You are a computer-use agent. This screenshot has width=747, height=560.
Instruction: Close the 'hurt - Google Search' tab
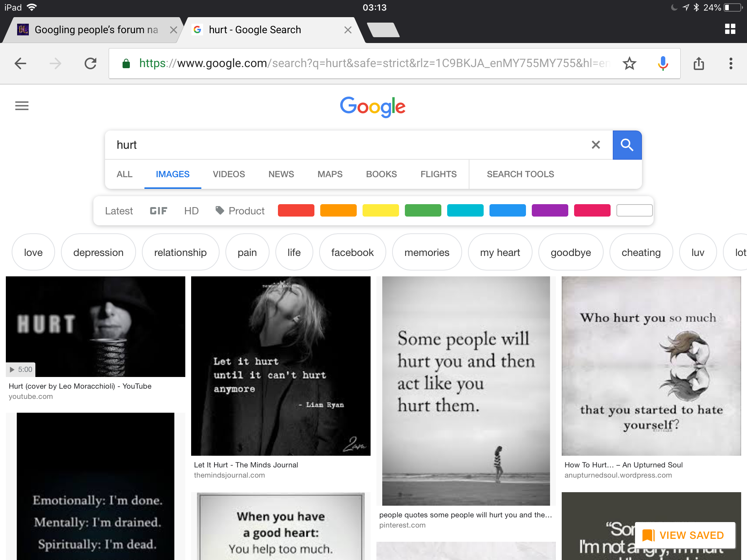(x=348, y=30)
